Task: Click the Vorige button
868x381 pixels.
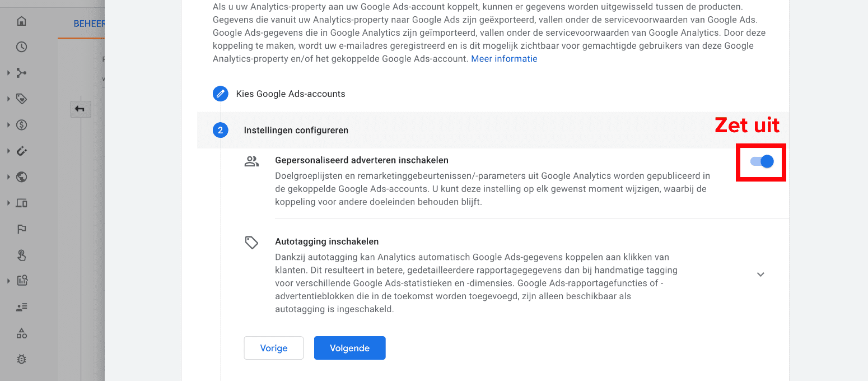Action: 274,348
